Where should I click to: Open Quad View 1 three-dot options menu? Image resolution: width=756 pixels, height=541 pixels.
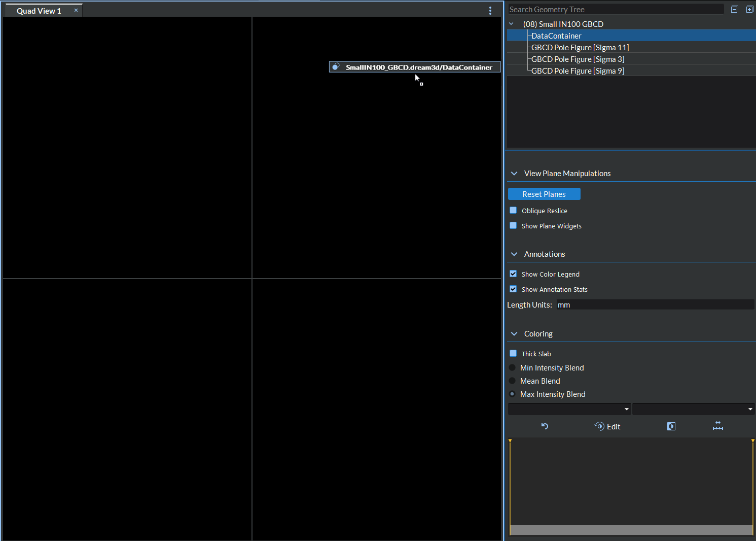point(490,11)
